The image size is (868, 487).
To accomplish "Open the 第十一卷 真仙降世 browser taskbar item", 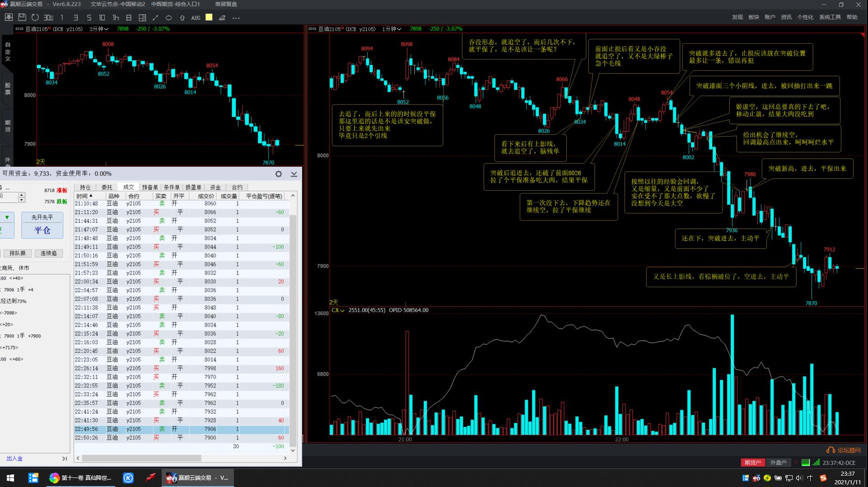I will pyautogui.click(x=80, y=478).
